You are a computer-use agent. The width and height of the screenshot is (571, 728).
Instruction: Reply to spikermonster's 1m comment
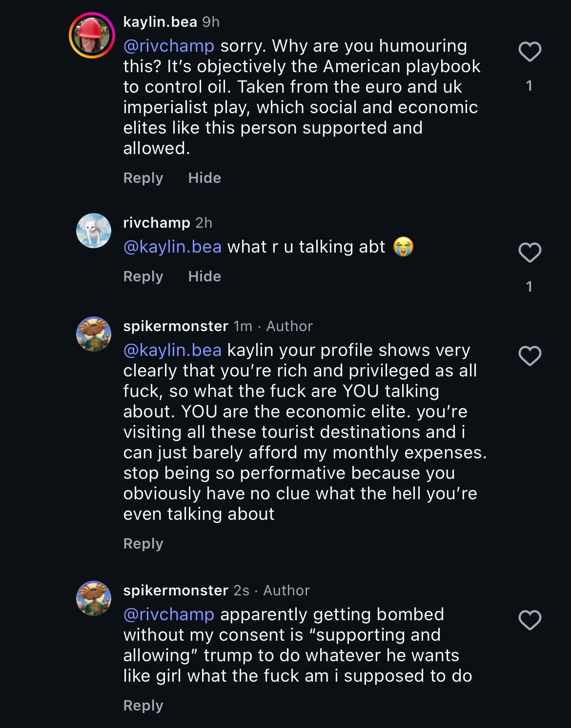[143, 544]
